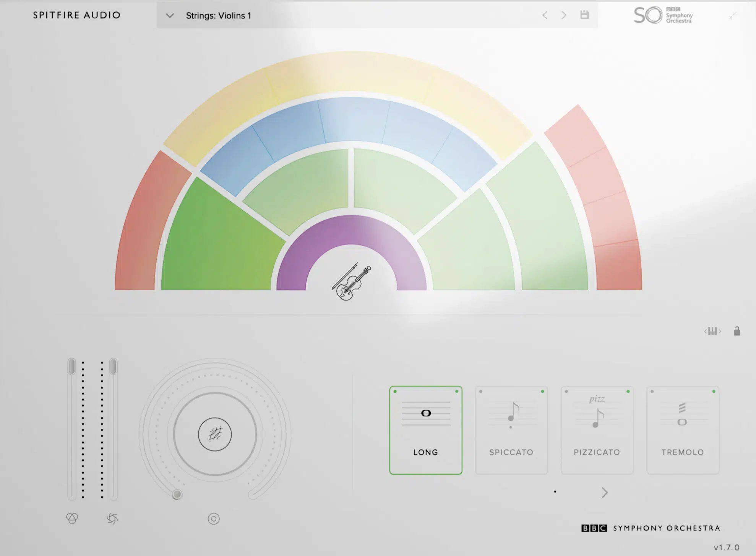Click the large knob position handle
The width and height of the screenshot is (756, 556).
coord(177,494)
